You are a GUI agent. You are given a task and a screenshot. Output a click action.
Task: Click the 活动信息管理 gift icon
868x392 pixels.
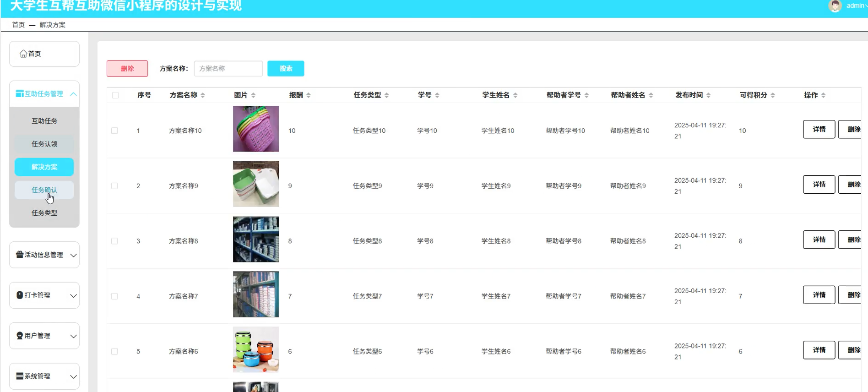20,255
